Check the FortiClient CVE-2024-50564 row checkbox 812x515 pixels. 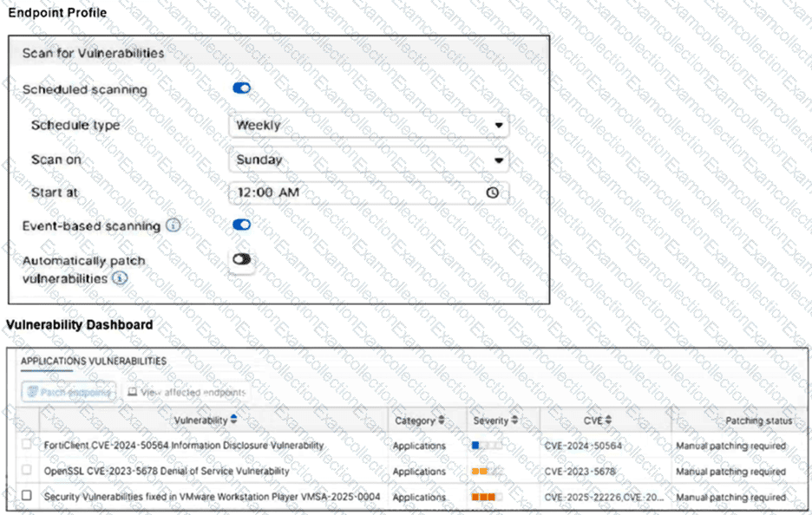pos(26,445)
